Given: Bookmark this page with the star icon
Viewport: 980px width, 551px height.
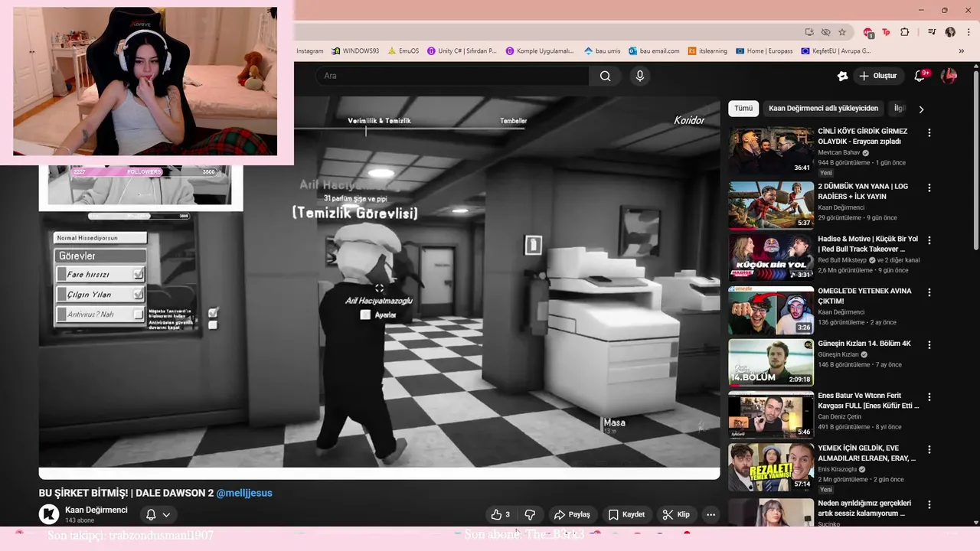Looking at the screenshot, I should [x=842, y=32].
